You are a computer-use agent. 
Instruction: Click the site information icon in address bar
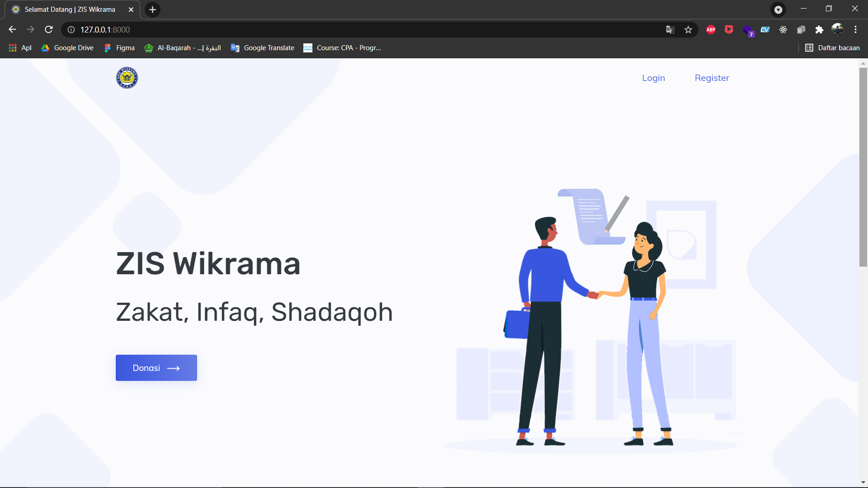click(x=71, y=30)
